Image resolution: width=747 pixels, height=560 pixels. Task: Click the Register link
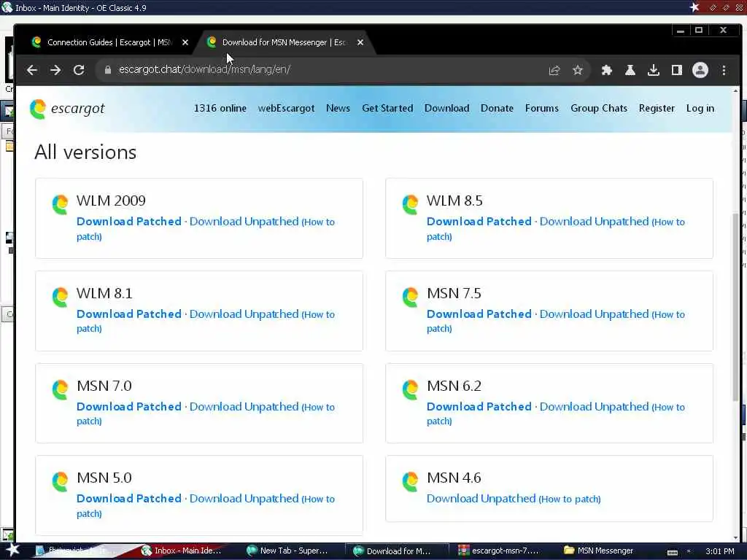[x=657, y=109]
